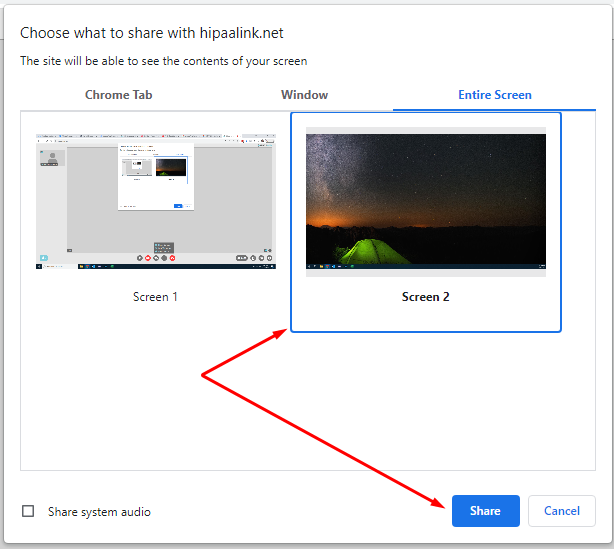Open the Window tab

[304, 95]
